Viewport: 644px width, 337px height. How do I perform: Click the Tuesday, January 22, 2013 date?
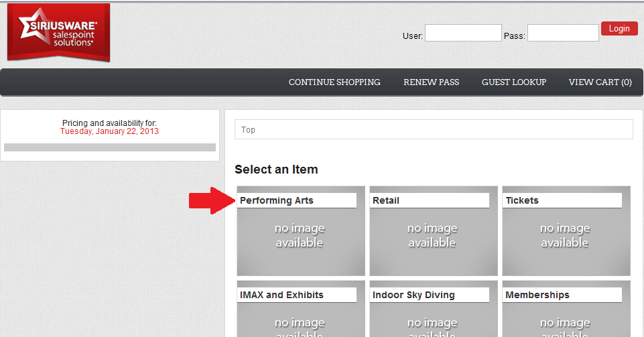coord(109,131)
